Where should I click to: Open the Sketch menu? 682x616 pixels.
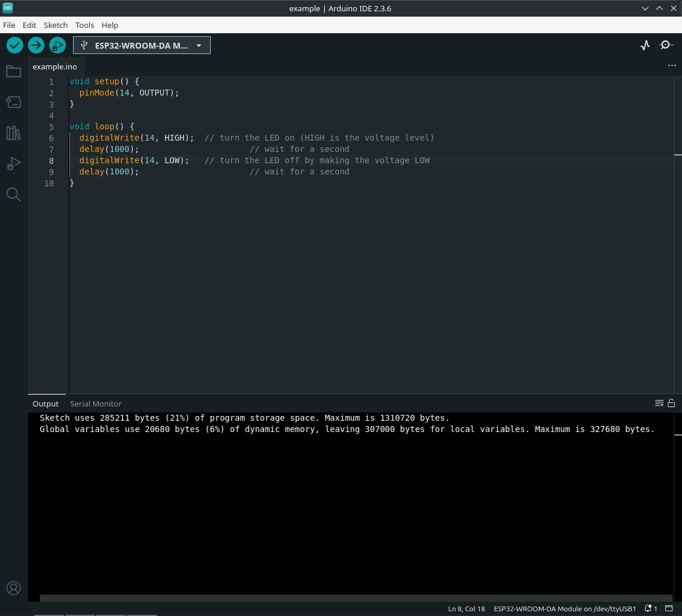coord(55,25)
